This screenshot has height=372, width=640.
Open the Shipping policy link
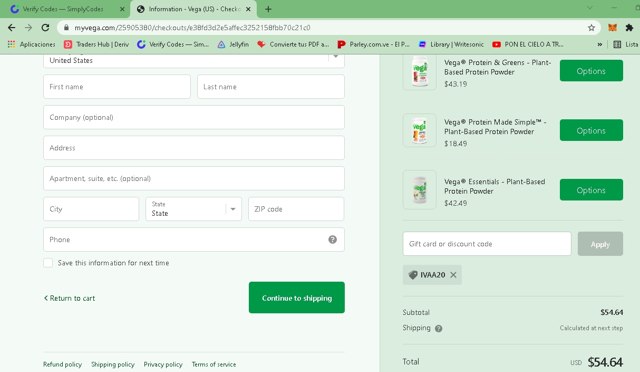[113, 364]
